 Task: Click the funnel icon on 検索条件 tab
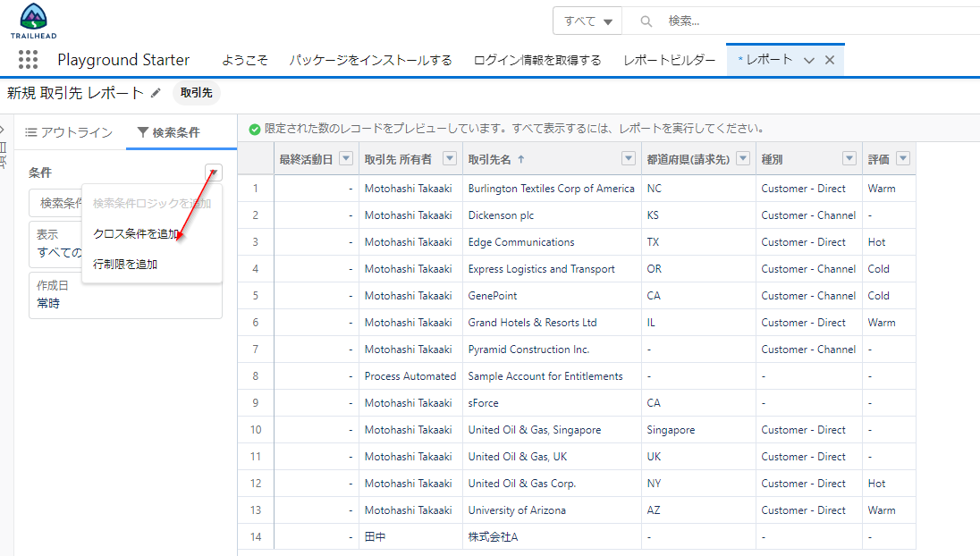(x=145, y=131)
